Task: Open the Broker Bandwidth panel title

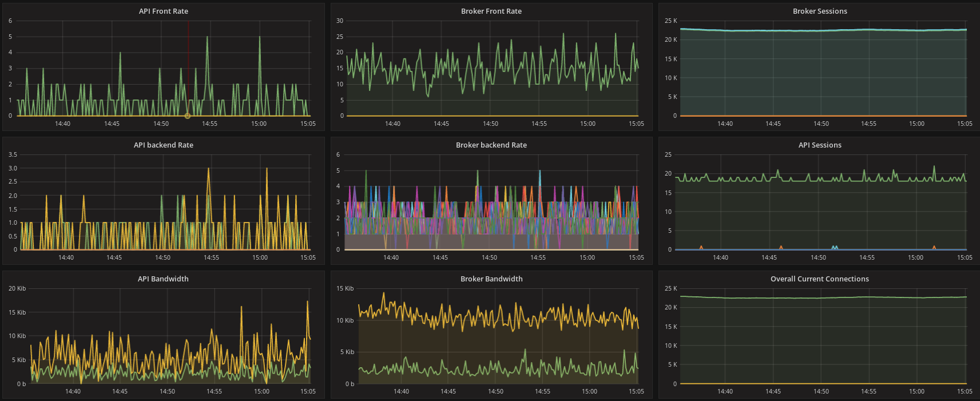Action: [x=491, y=279]
